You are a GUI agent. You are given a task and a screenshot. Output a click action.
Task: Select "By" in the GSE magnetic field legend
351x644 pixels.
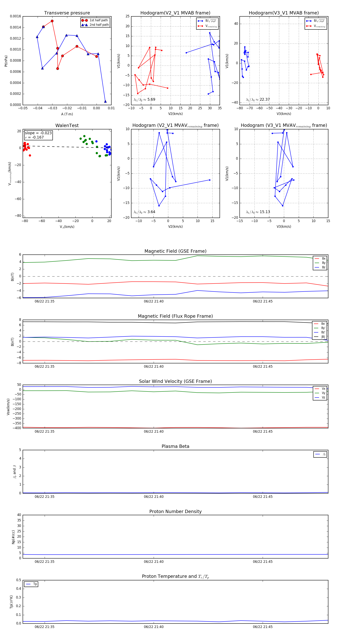tap(320, 263)
